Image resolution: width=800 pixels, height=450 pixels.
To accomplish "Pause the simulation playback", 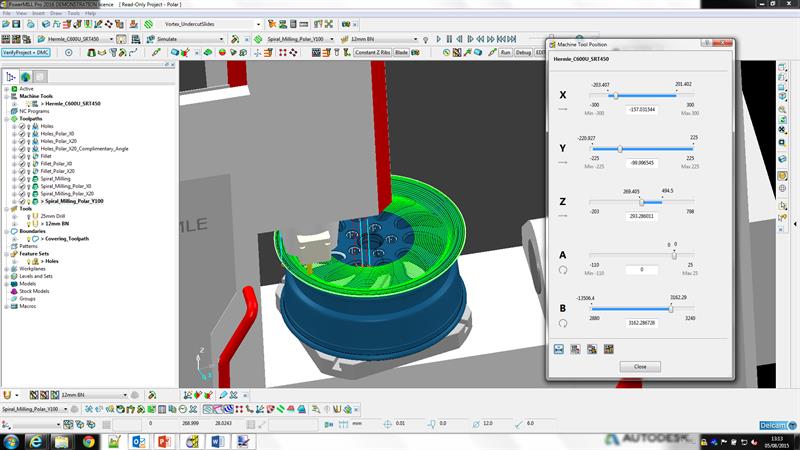I will pyautogui.click(x=449, y=39).
